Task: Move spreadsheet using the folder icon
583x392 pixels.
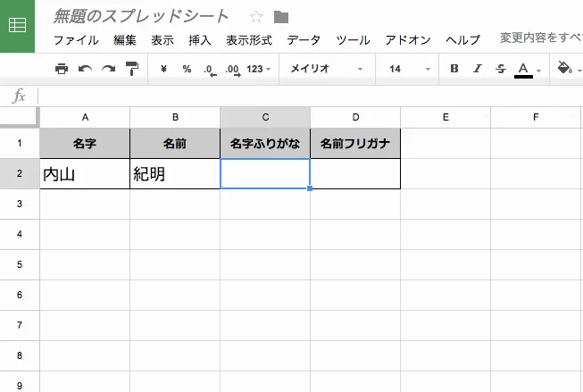Action: [281, 17]
